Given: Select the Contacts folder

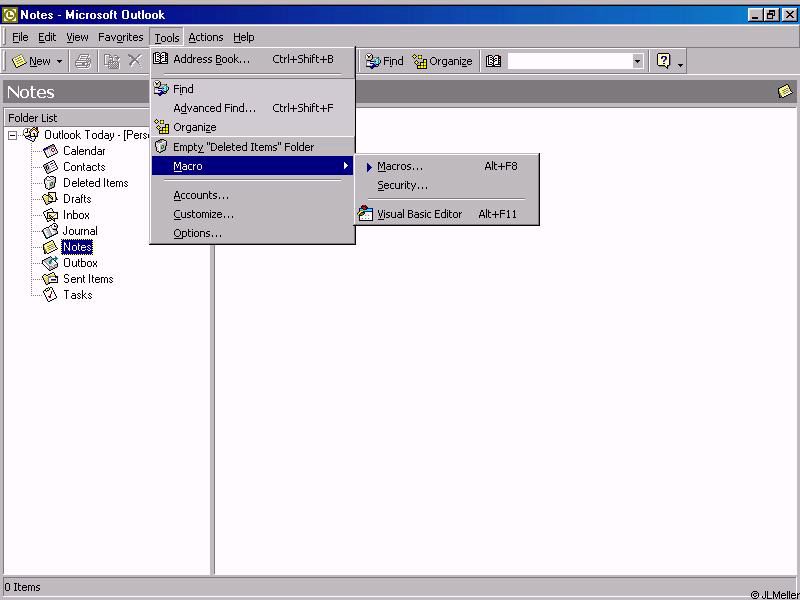Looking at the screenshot, I should coord(84,167).
